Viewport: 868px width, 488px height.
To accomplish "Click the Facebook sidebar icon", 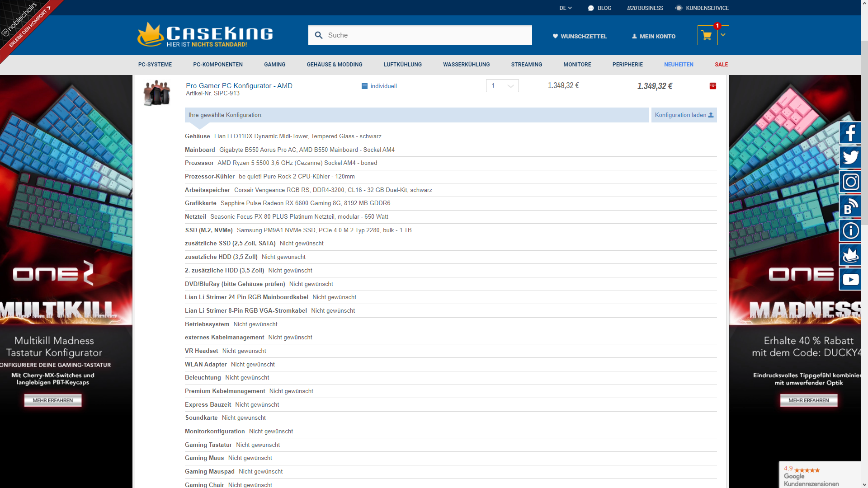I will pyautogui.click(x=850, y=133).
